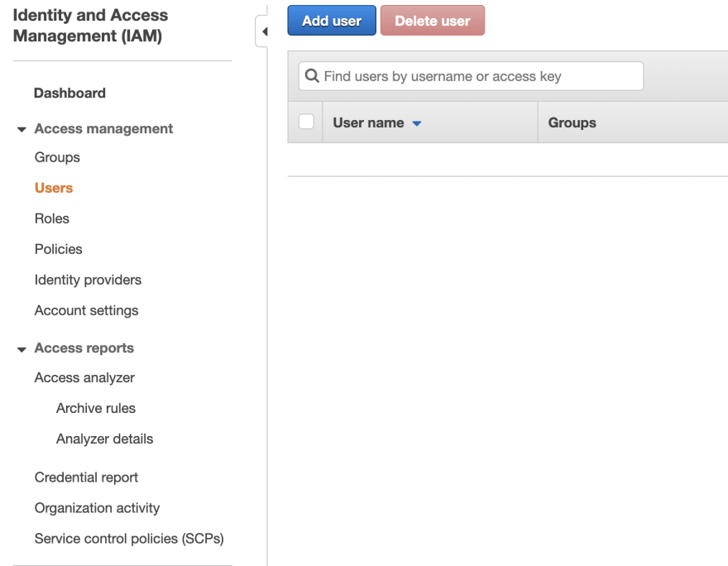
Task: Select Users in the sidebar
Action: [x=54, y=188]
